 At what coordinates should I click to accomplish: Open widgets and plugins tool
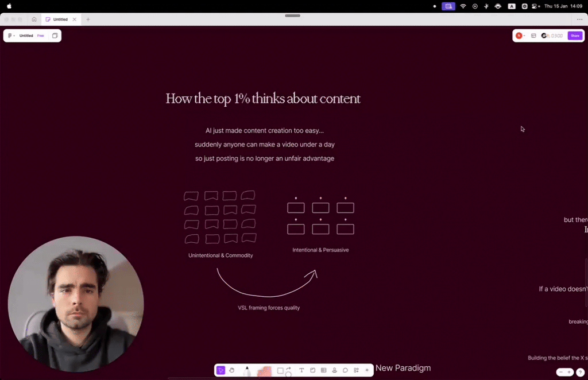(x=356, y=370)
